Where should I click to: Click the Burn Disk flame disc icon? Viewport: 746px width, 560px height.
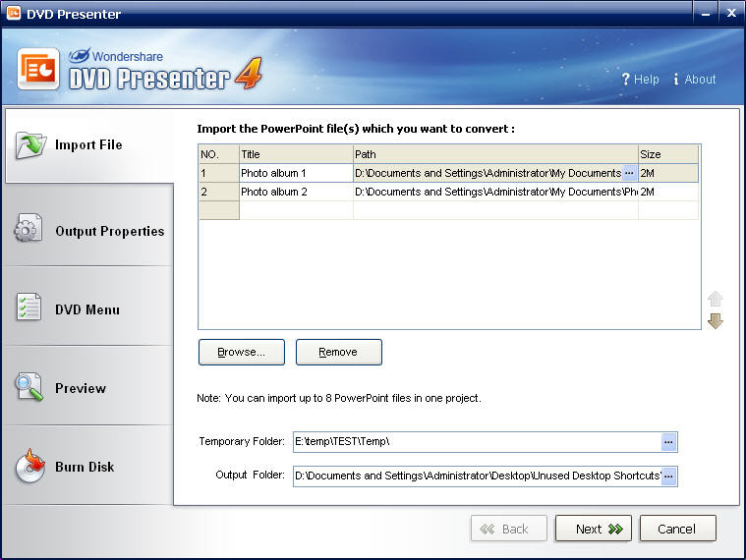click(x=29, y=466)
